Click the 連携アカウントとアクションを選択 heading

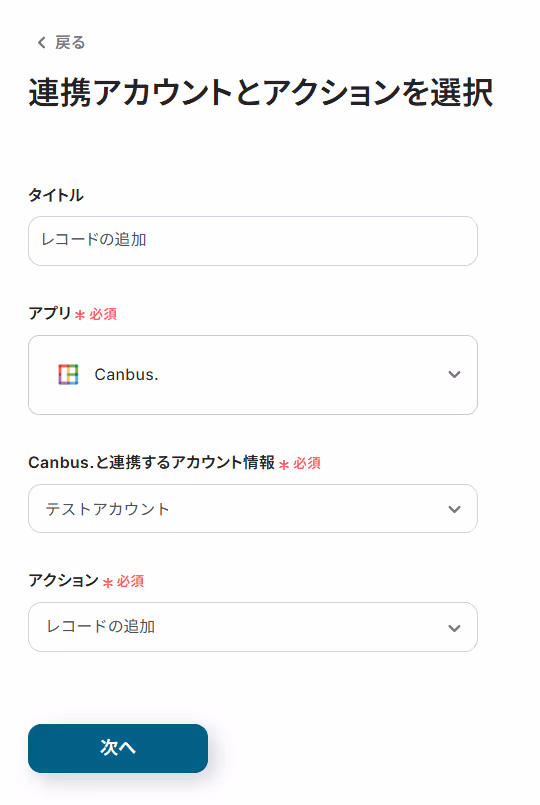tap(261, 93)
